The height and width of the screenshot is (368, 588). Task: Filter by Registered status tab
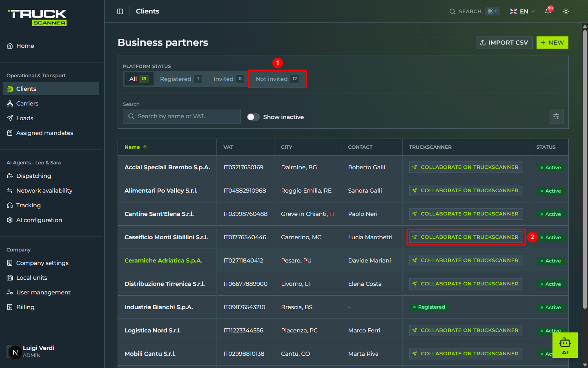180,79
